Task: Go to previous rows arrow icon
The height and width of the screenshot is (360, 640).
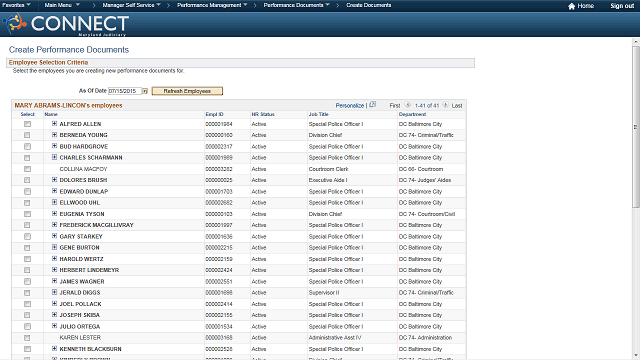Action: point(408,105)
